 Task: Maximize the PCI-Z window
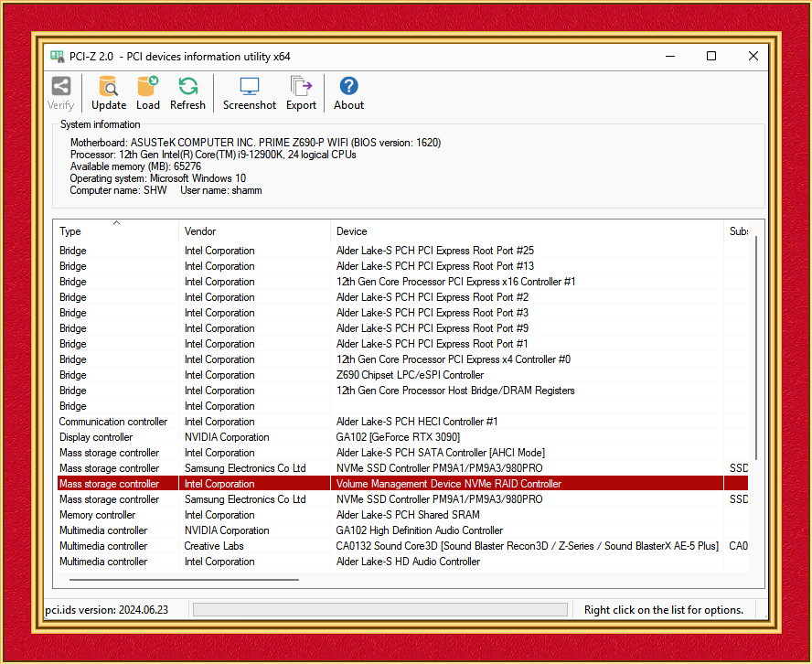(x=711, y=56)
